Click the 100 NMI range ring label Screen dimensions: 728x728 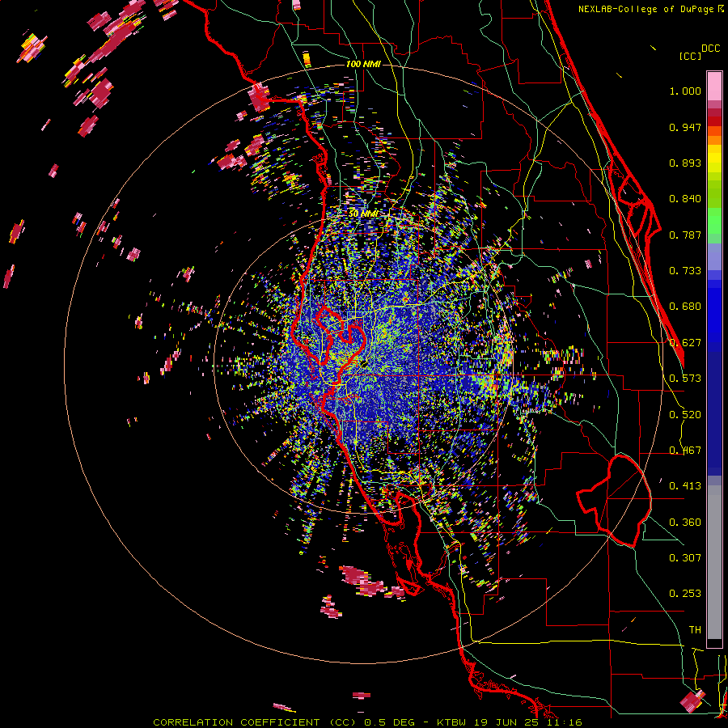(363, 64)
